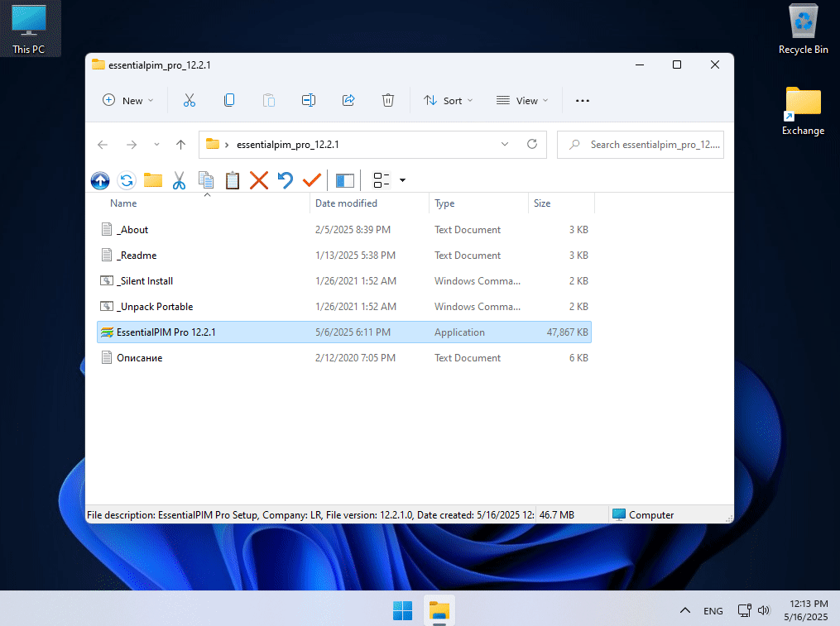The height and width of the screenshot is (626, 840).
Task: Toggle the navigation pane toolbar icon
Action: [x=345, y=181]
